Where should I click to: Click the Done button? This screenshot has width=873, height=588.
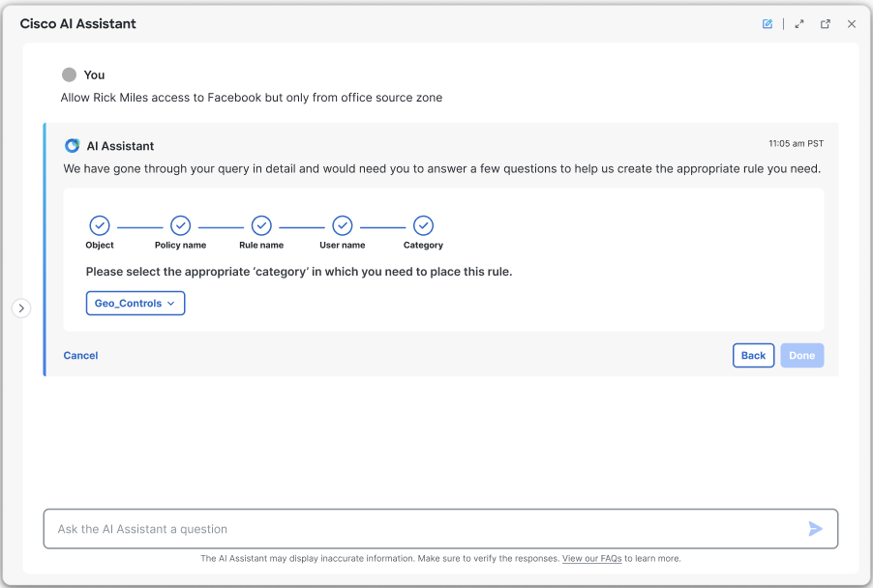(x=801, y=356)
